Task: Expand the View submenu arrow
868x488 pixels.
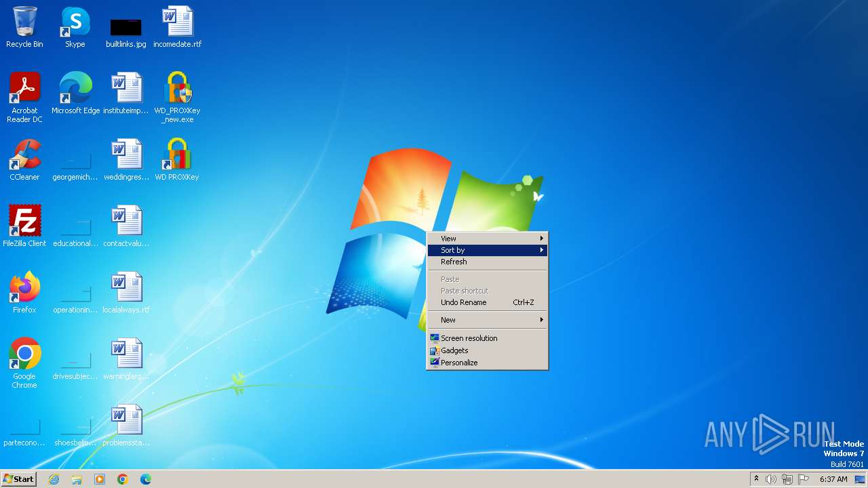Action: tap(541, 239)
